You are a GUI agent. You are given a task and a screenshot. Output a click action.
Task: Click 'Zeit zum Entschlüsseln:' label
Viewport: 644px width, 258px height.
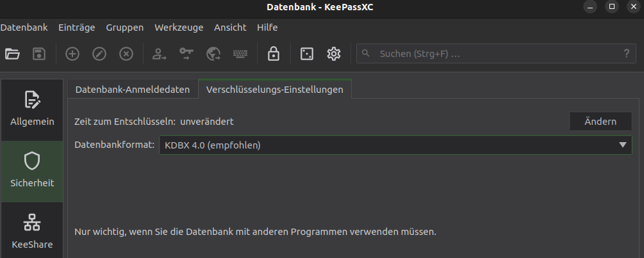coord(125,122)
